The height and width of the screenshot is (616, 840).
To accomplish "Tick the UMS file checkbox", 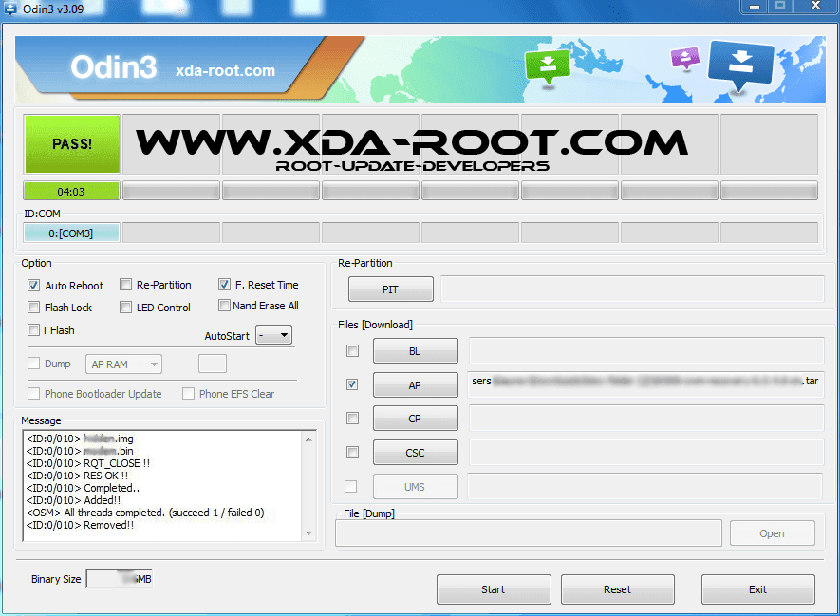I will pos(351,486).
